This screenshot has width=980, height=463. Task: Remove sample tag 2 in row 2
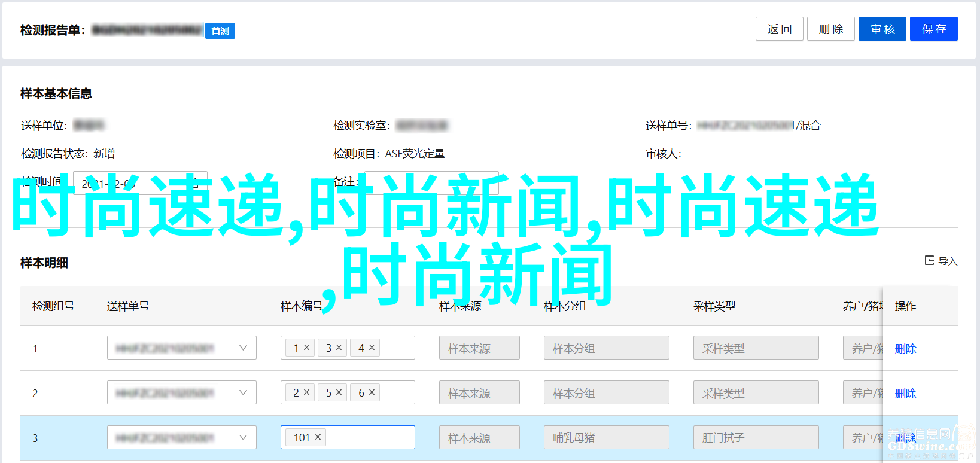click(307, 392)
